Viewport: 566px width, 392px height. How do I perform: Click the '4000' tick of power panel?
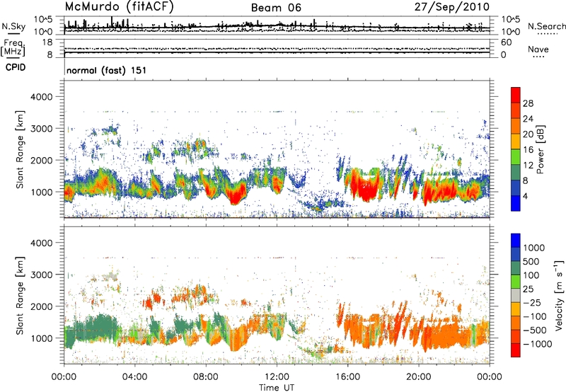click(x=42, y=97)
